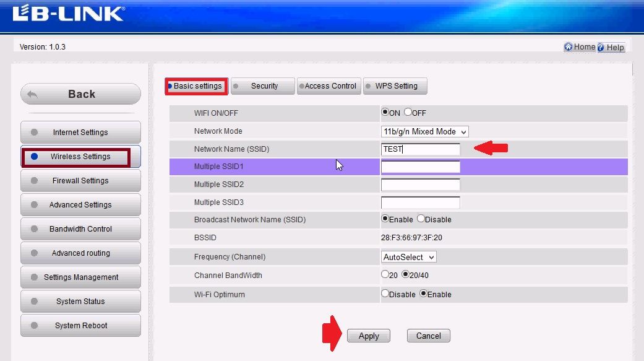The width and height of the screenshot is (644, 361).
Task: Select System Reboot in sidebar
Action: pos(80,326)
